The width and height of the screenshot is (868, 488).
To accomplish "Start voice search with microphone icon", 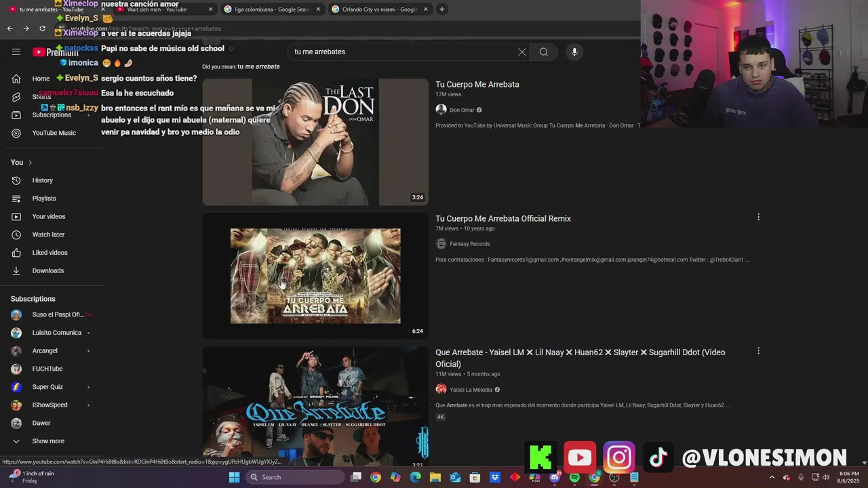I will coord(574,52).
